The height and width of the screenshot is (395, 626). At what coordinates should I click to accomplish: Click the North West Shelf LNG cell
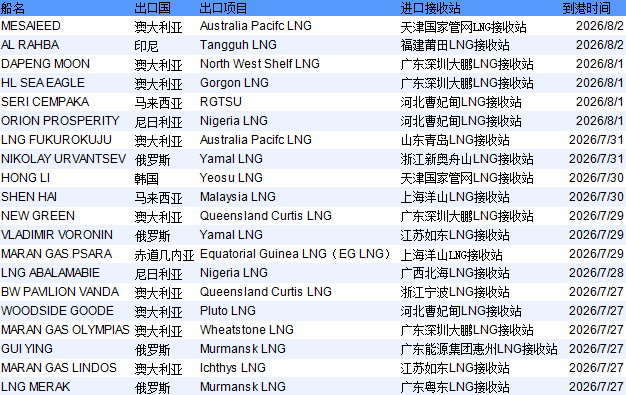coord(260,64)
